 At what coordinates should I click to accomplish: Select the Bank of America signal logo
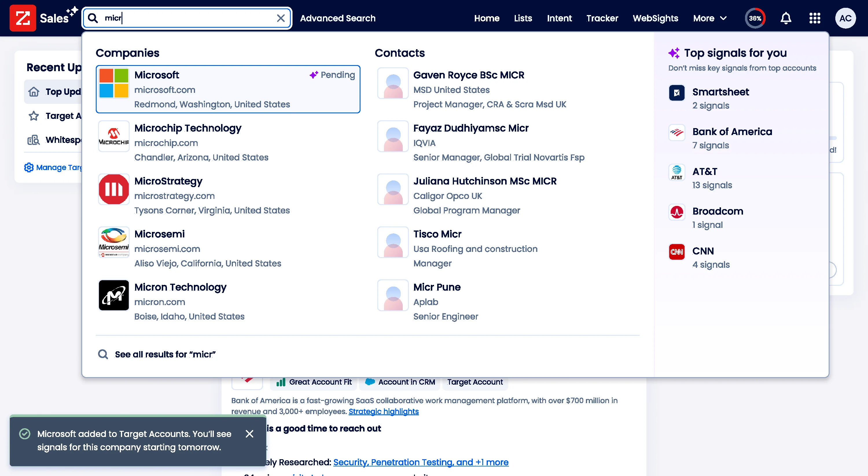tap(676, 133)
